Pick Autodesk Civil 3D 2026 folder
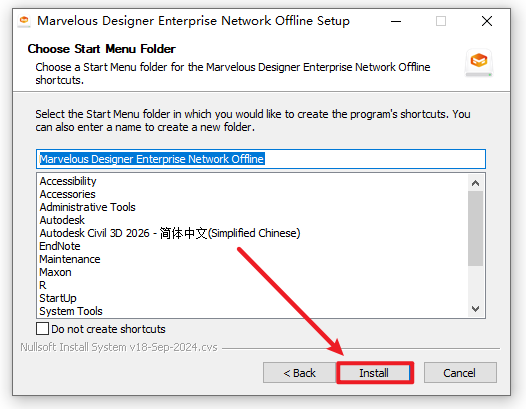The image size is (526, 409). (170, 233)
